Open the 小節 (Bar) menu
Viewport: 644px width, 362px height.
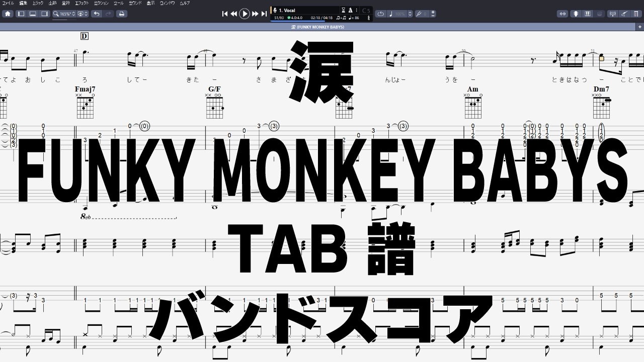(52, 3)
